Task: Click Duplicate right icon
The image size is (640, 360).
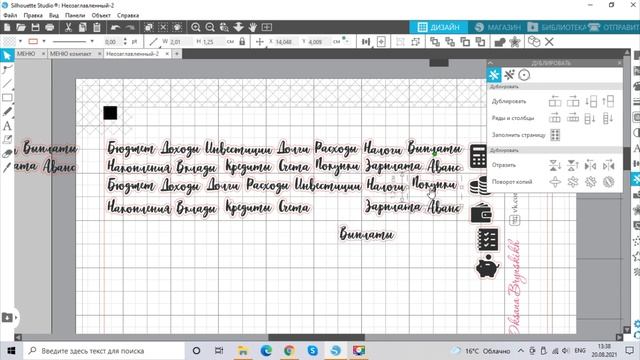Action: (x=573, y=101)
